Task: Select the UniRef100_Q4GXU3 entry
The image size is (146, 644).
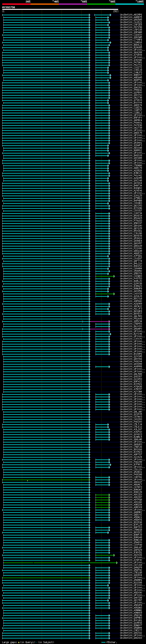Action: 131,638
